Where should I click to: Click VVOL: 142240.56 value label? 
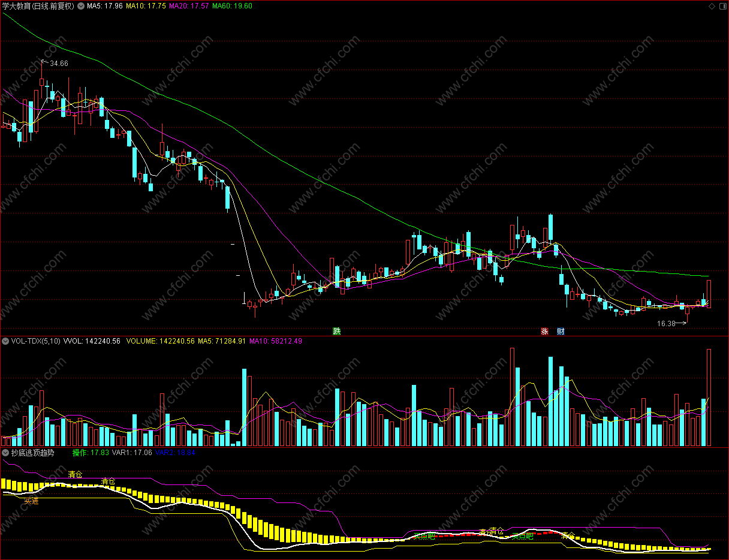click(x=92, y=341)
